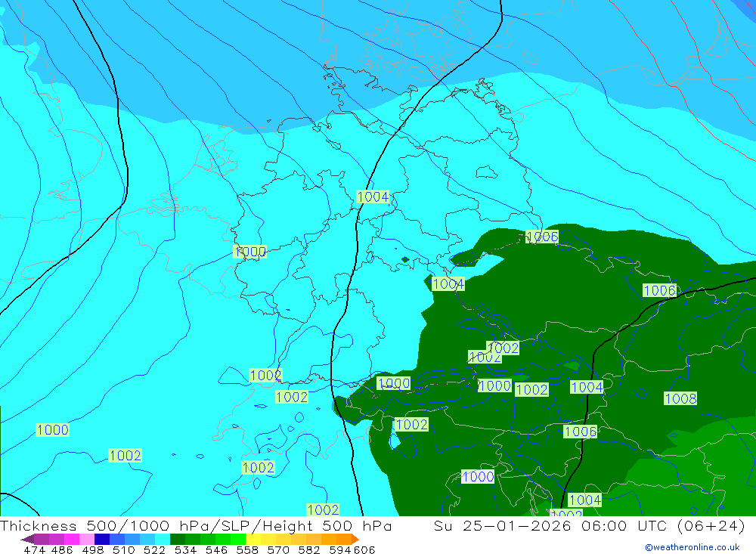This screenshot has height=554, width=756.
Task: Click legend value 570
Action: 278,549
